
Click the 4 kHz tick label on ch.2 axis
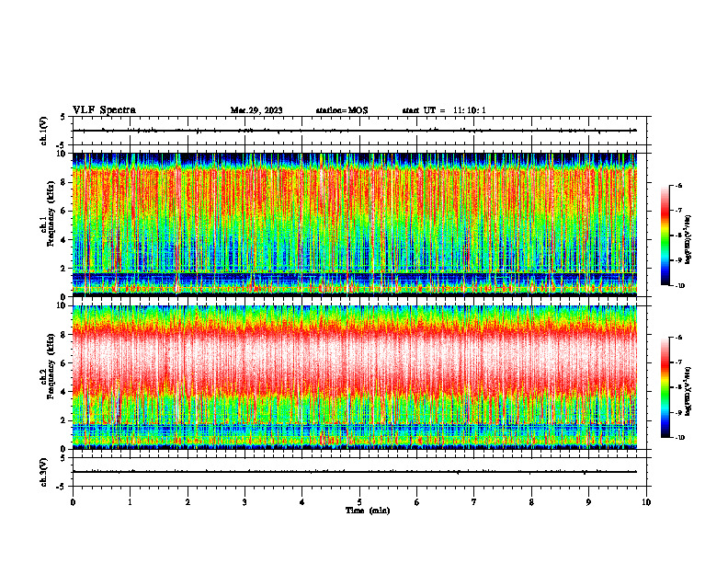pos(64,392)
